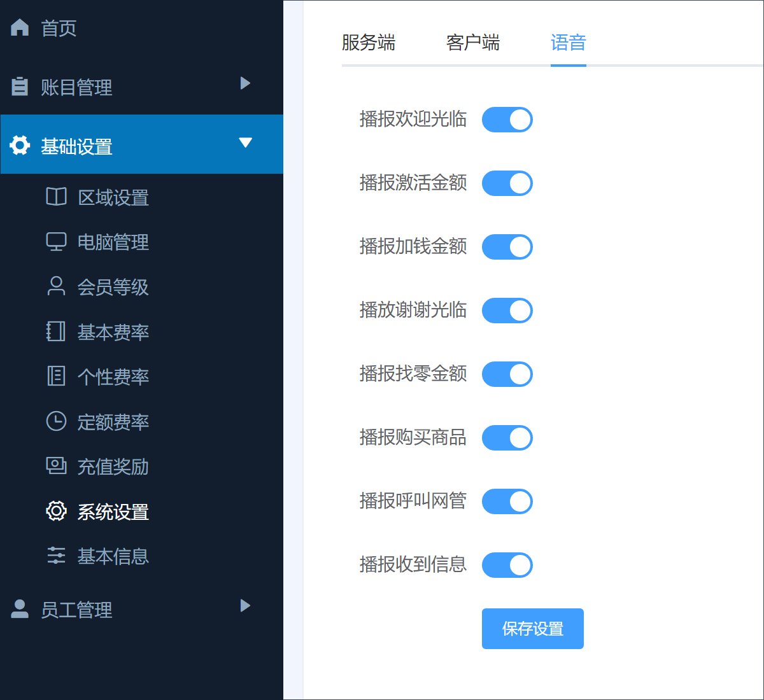The height and width of the screenshot is (700, 764).
Task: Click the user icon for 员工管理
Action: [x=20, y=609]
